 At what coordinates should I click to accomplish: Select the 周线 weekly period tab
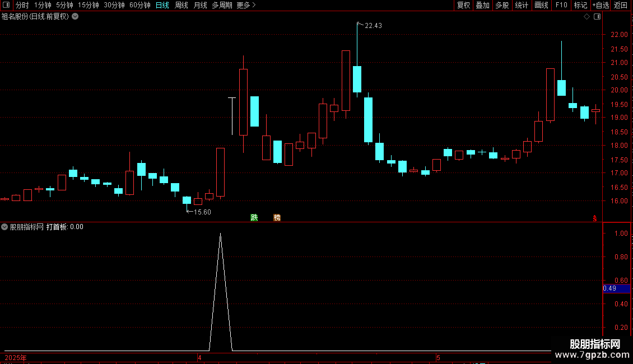pyautogui.click(x=181, y=5)
